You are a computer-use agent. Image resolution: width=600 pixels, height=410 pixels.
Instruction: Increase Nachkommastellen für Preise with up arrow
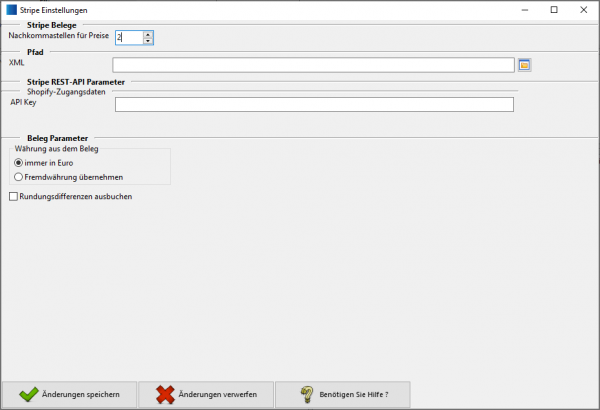[148, 34]
